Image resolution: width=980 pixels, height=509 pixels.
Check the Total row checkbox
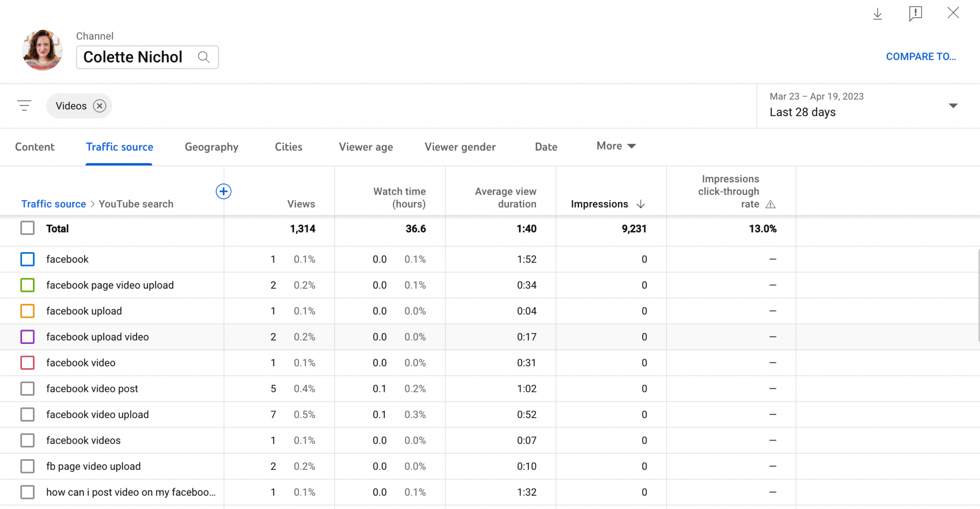[x=27, y=228]
